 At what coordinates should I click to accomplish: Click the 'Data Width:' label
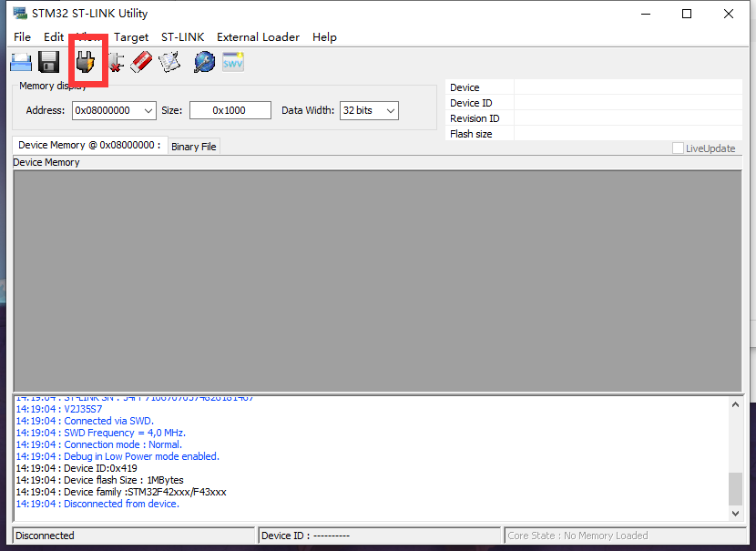308,110
